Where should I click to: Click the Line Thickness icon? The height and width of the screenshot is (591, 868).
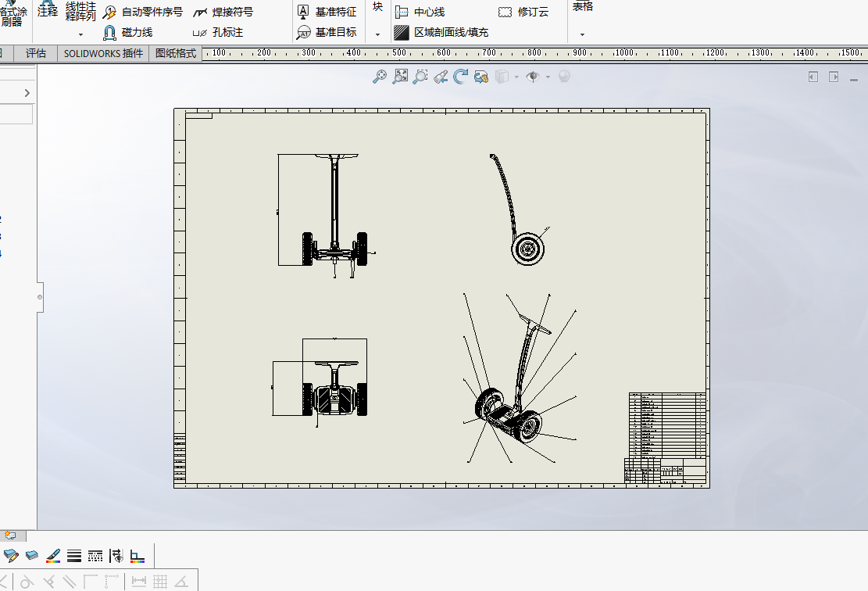tap(74, 556)
